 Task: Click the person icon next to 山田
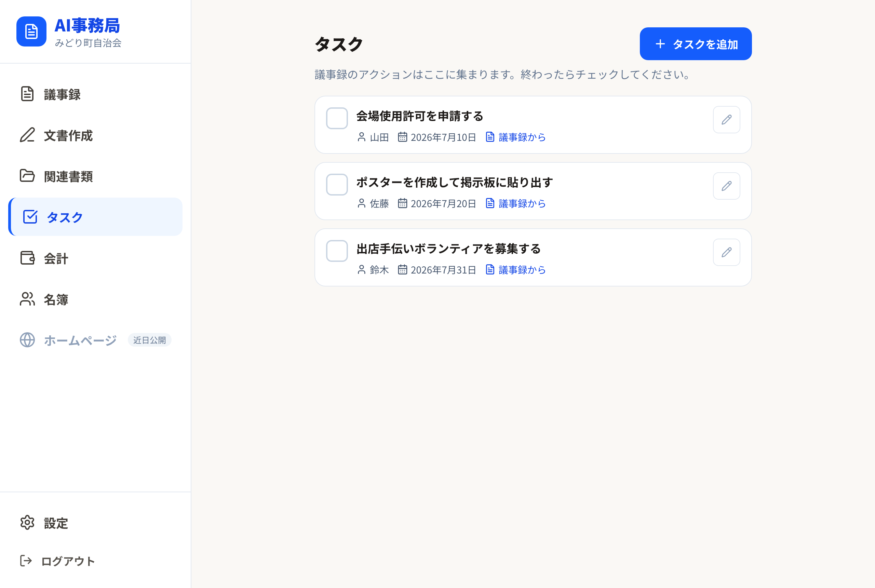(361, 137)
